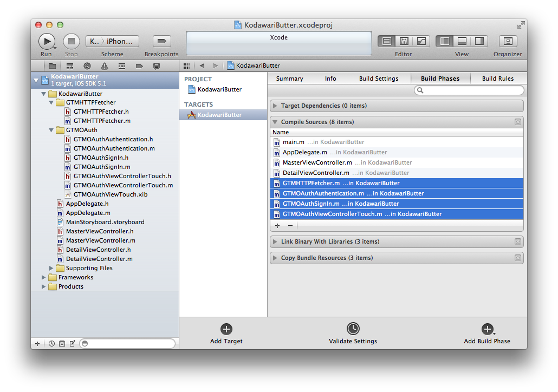Image resolution: width=558 pixels, height=392 pixels.
Task: Remove selected files from Compile Sources
Action: (290, 226)
